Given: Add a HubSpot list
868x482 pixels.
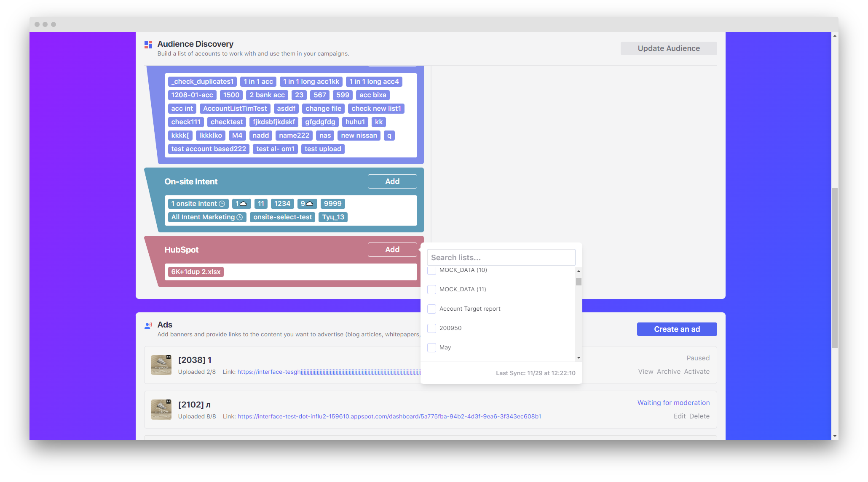Looking at the screenshot, I should coord(392,249).
